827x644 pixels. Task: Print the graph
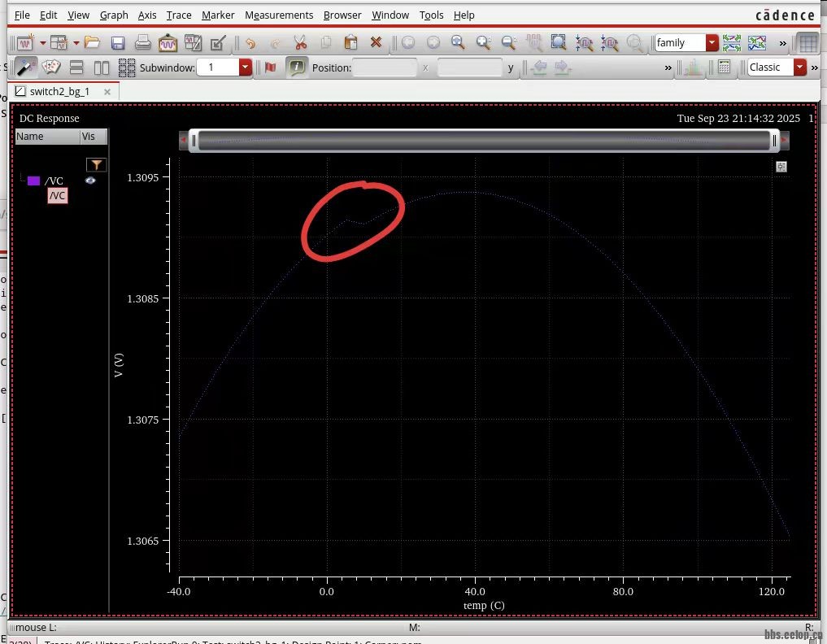pyautogui.click(x=142, y=43)
